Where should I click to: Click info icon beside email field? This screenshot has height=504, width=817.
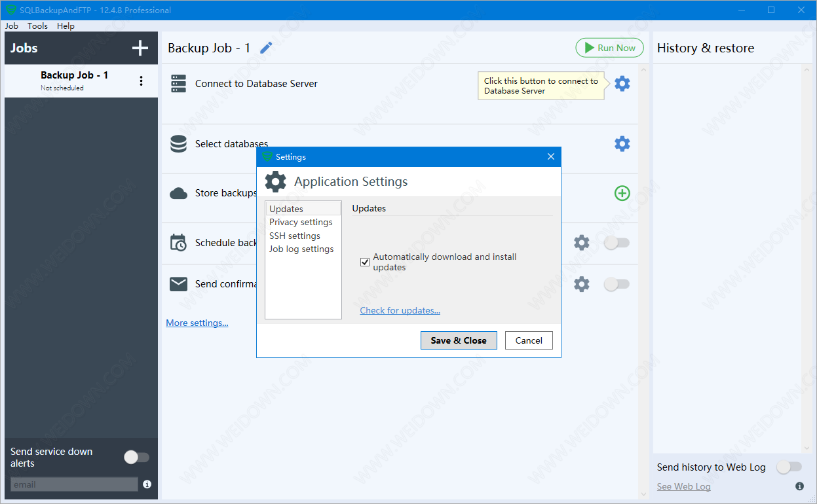click(x=147, y=484)
